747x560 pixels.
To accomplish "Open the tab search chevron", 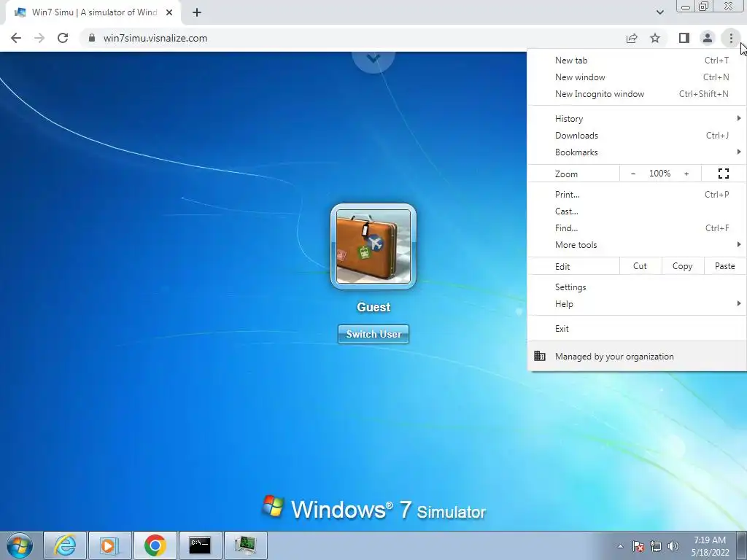I will [x=659, y=12].
